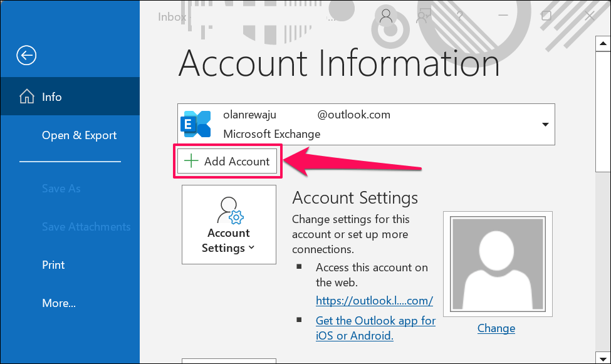The width and height of the screenshot is (611, 364).
Task: Click the green plus icon for Add Account
Action: click(x=191, y=160)
